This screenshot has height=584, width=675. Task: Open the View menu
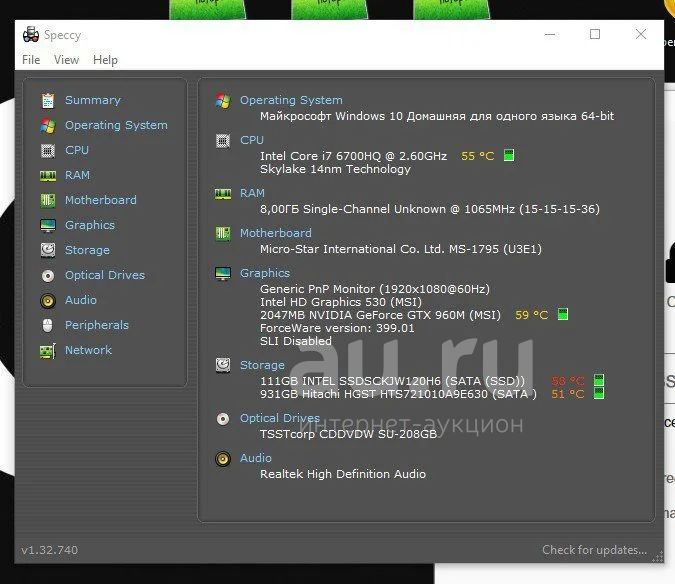66,60
